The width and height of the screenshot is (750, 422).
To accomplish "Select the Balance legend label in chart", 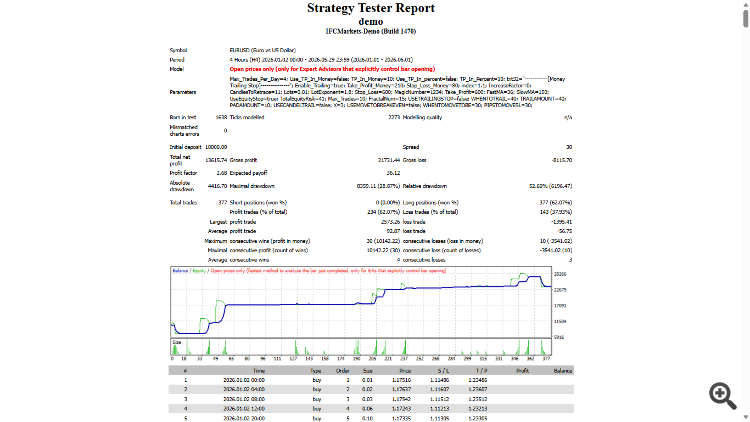I will [180, 271].
